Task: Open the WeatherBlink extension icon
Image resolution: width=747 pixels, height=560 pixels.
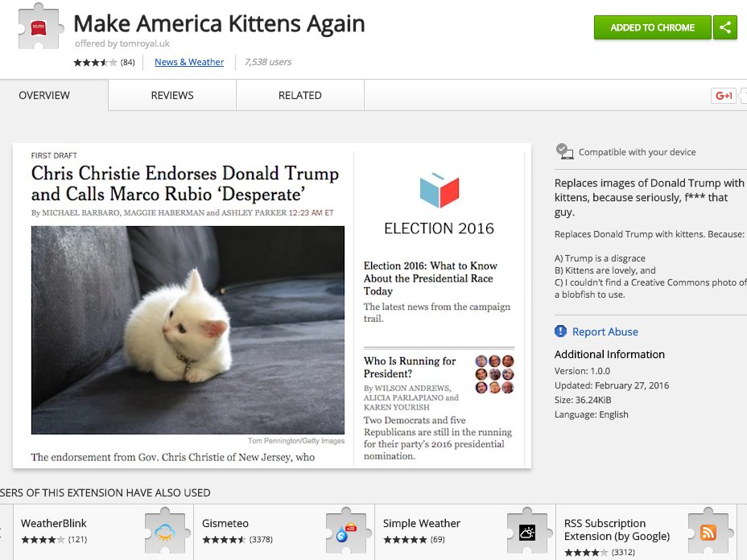Action: coord(165,531)
